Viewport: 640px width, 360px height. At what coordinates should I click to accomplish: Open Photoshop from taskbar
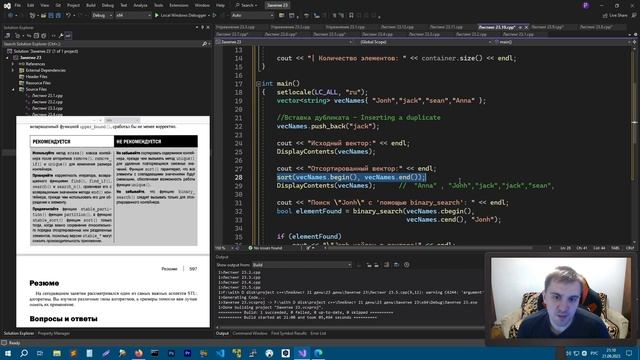(x=171, y=353)
